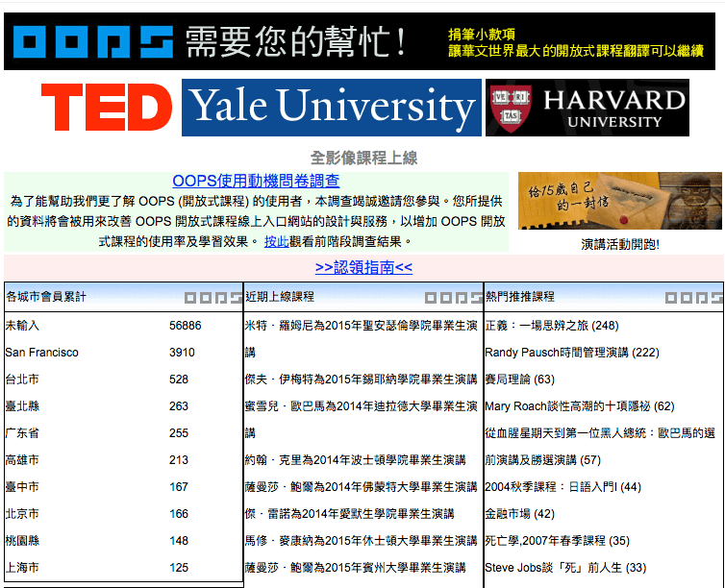
Task: Click the 演講活動開跑! caption
Action: coord(619,244)
